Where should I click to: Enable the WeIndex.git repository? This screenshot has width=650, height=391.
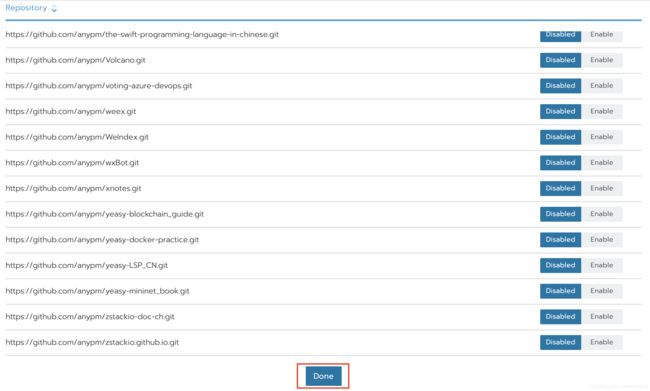point(602,137)
